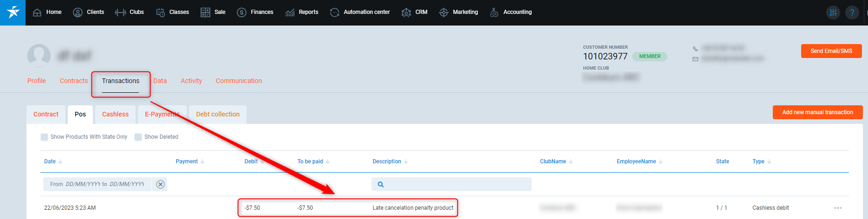Switch to the Cashless tab
The width and height of the screenshot is (868, 219).
click(115, 114)
